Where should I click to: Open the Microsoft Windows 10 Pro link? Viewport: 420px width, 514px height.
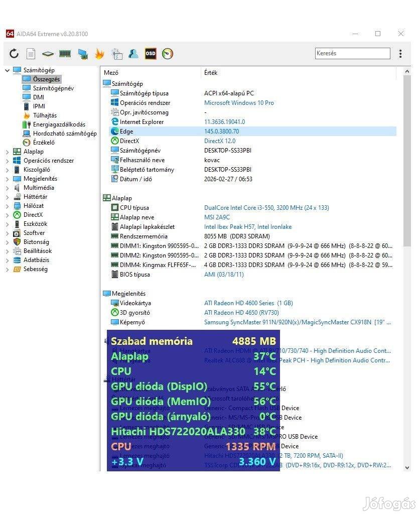coord(239,103)
